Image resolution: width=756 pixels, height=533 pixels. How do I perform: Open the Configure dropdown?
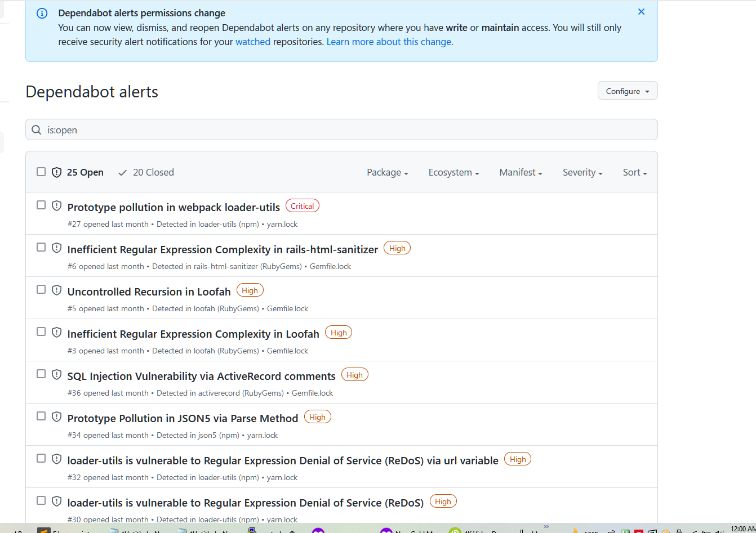coord(628,91)
